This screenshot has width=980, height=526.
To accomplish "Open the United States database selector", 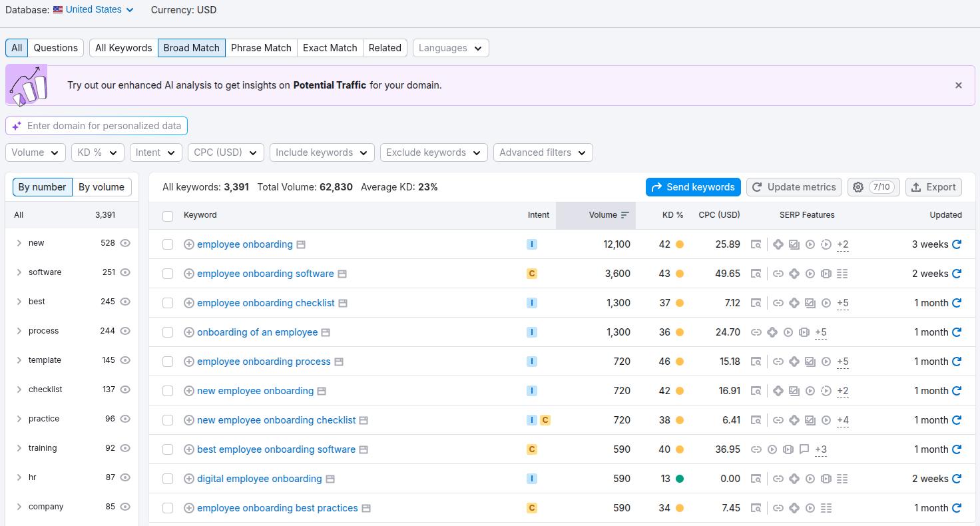I will (93, 9).
